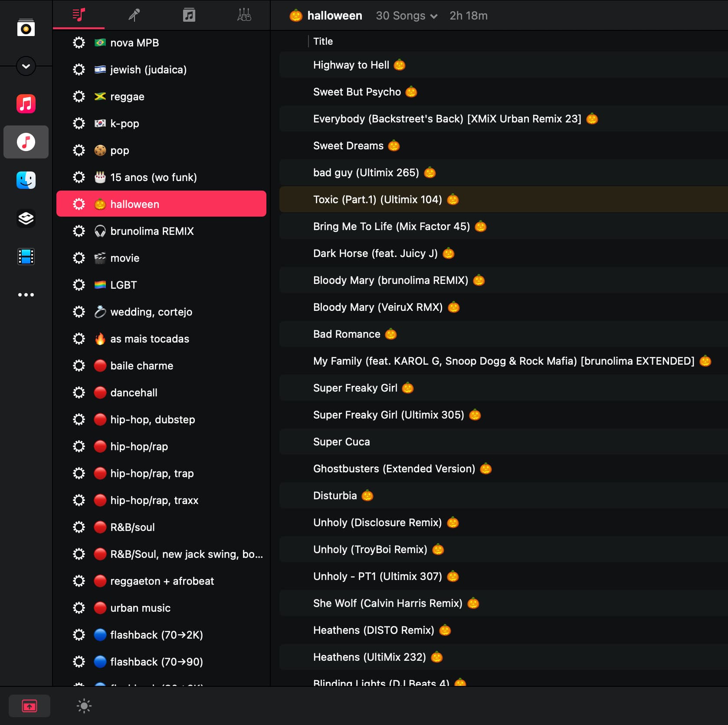Open the Playlists tab icon
Screen dimensions: 728x725
coord(79,15)
